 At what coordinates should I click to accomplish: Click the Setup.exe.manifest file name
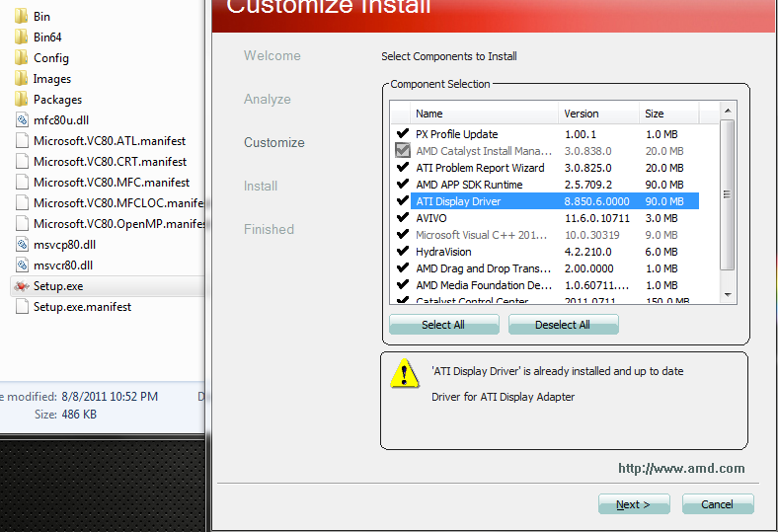[x=82, y=307]
